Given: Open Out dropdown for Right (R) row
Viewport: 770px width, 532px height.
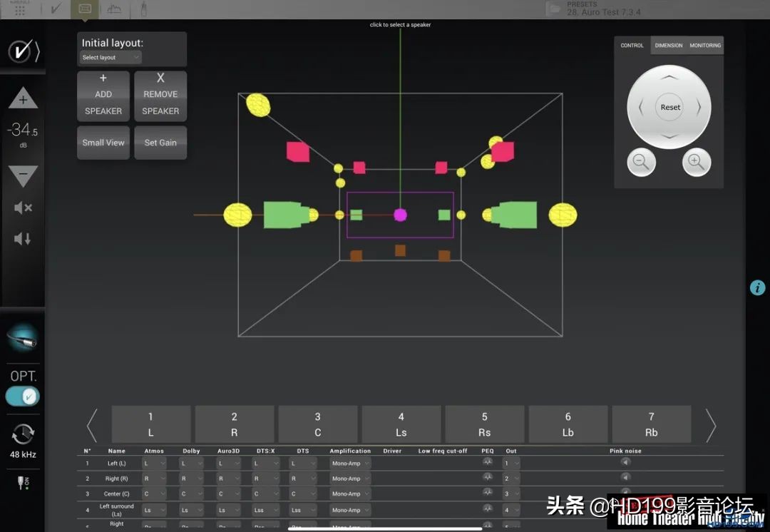Looking at the screenshot, I should tap(512, 479).
